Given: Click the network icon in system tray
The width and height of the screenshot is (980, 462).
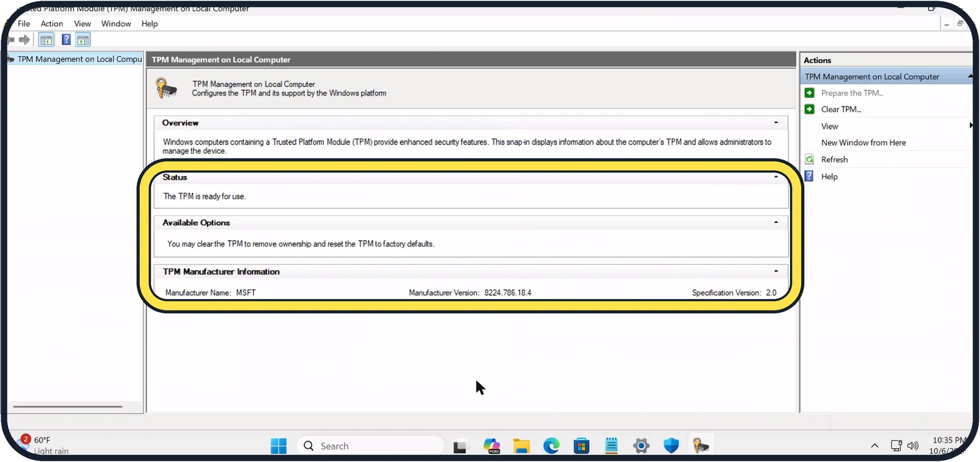Looking at the screenshot, I should click(896, 446).
